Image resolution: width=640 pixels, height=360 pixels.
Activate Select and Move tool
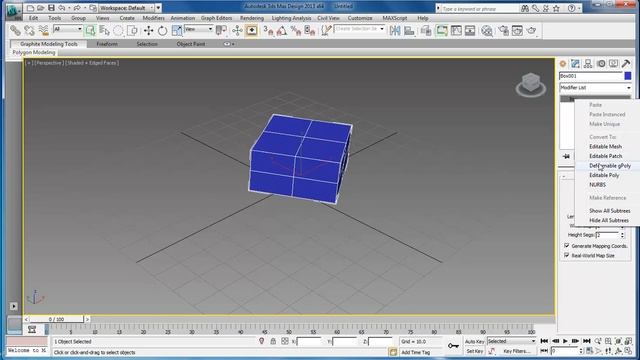click(149, 30)
